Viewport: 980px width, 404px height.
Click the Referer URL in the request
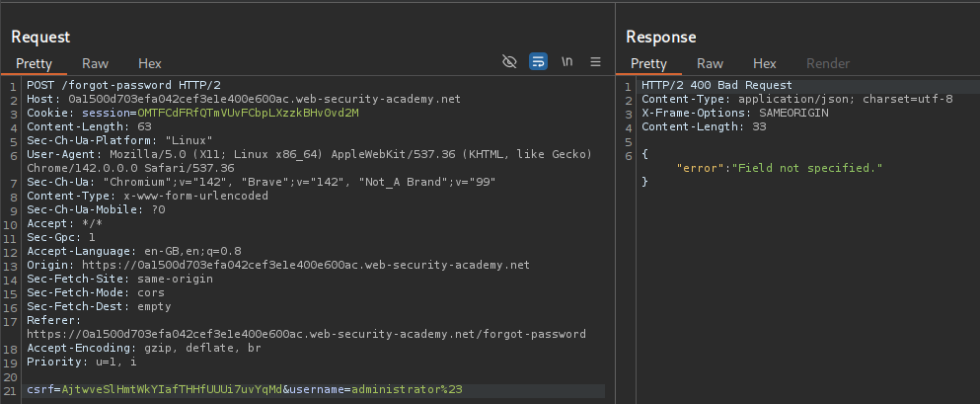pyautogui.click(x=306, y=334)
